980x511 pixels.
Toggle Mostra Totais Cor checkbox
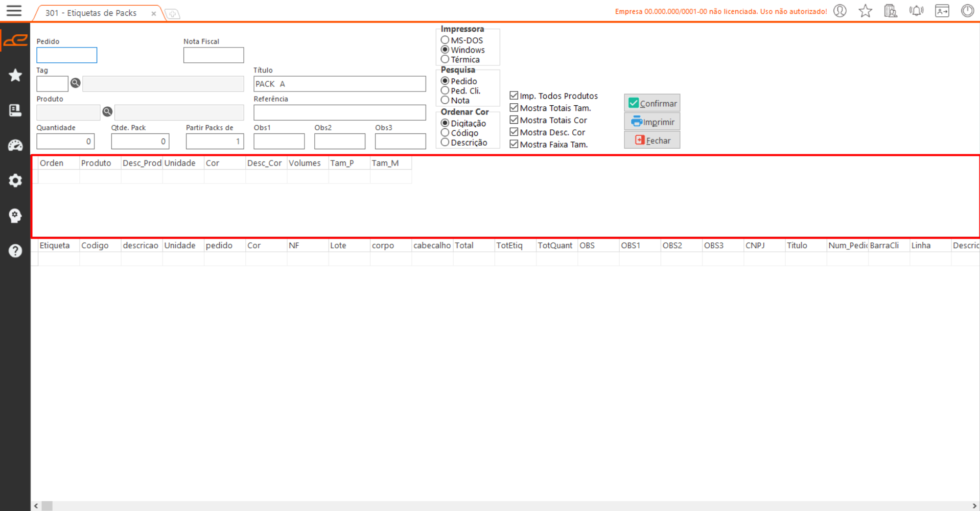[514, 120]
